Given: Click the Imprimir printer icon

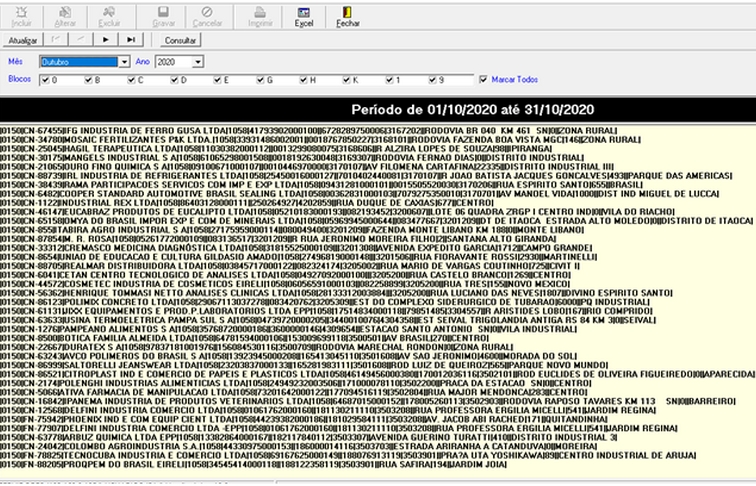Looking at the screenshot, I should tap(260, 17).
